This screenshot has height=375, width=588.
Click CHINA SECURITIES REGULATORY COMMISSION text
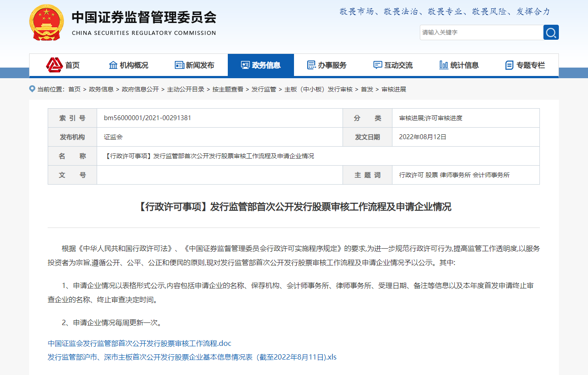[x=144, y=33]
